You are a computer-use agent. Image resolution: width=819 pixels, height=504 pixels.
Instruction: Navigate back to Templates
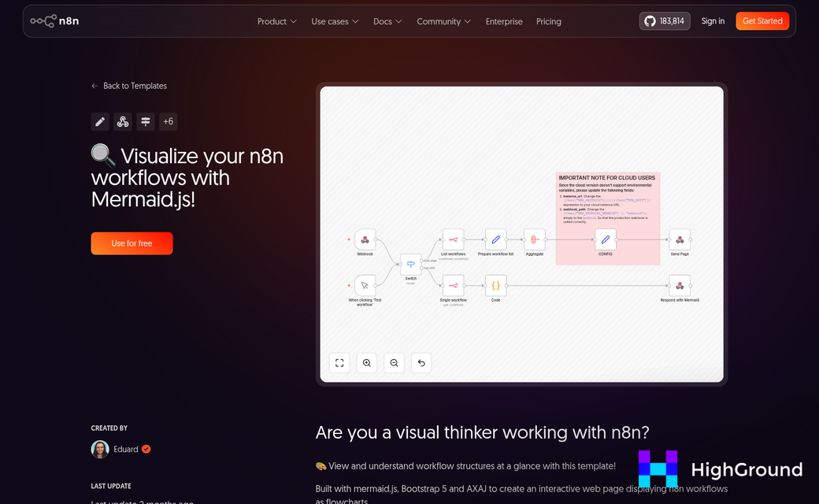click(x=129, y=86)
